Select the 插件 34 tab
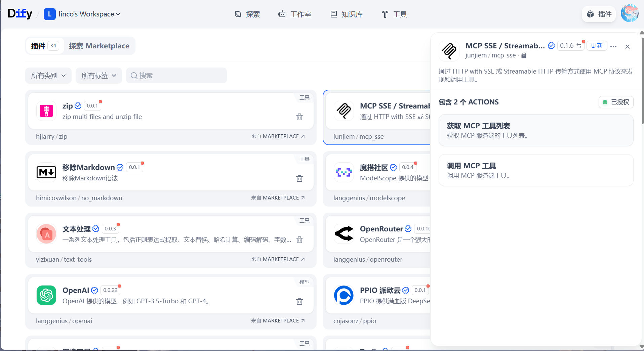Image resolution: width=644 pixels, height=351 pixels. (45, 46)
